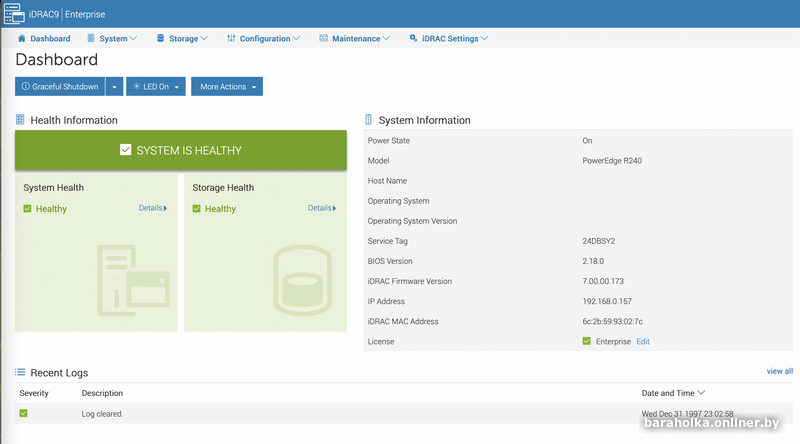Click the Dashboard page heading
This screenshot has width=800, height=444.
(x=57, y=60)
